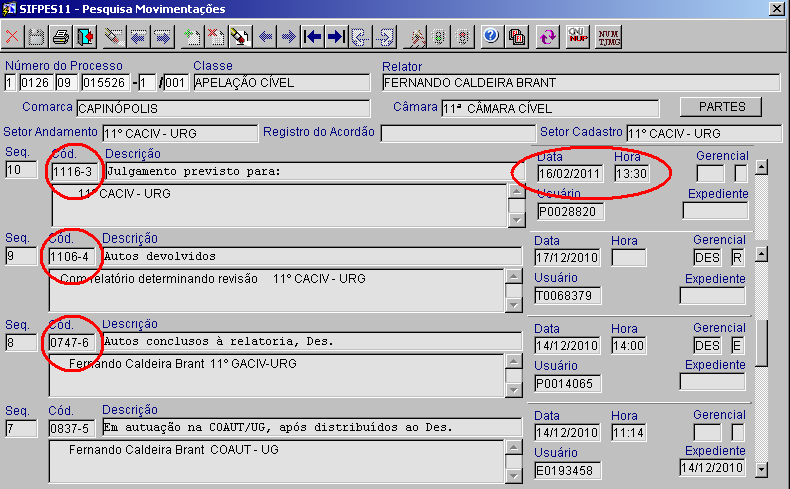Screen dimensions: 790x489
Task: Add new record with green plus icon
Action: (192, 37)
